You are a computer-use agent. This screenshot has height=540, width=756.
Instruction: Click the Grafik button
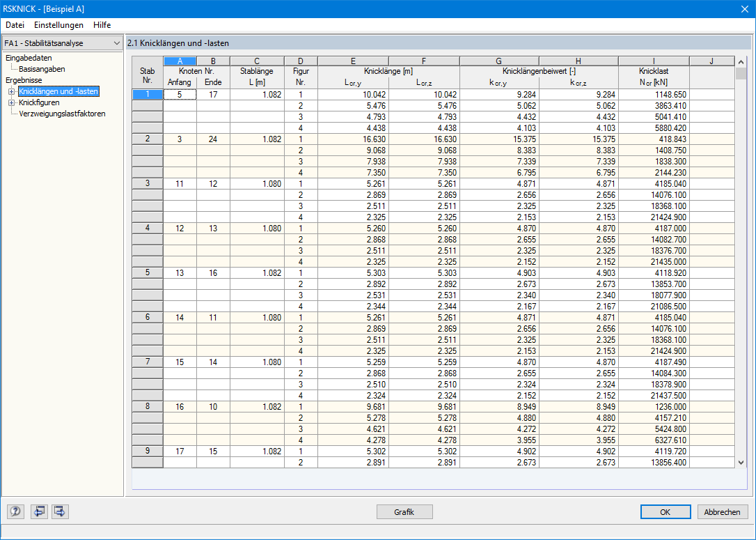pyautogui.click(x=404, y=512)
